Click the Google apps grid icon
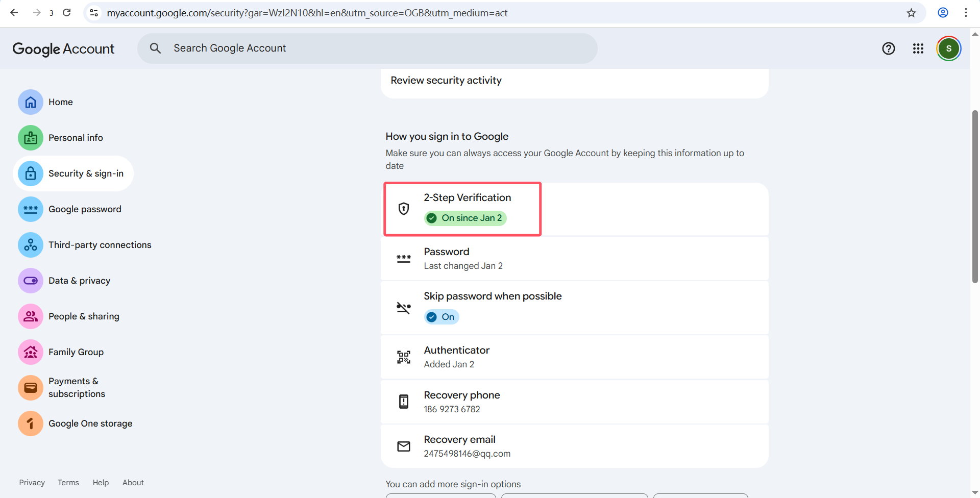The image size is (980, 498). coord(918,48)
